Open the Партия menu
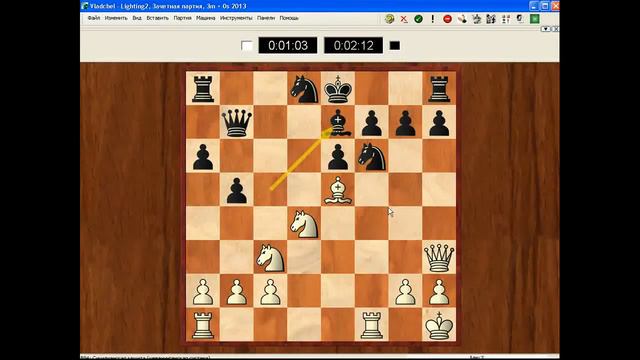 coord(182,18)
